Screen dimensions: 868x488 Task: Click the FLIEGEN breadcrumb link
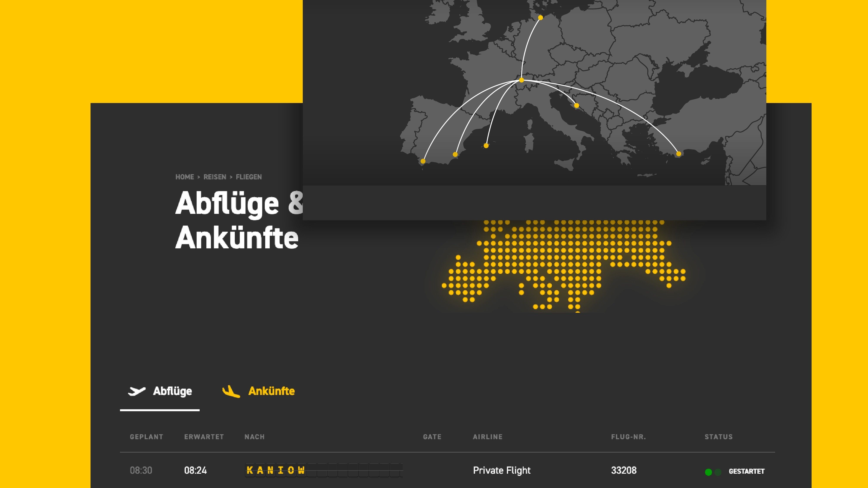[x=249, y=177]
